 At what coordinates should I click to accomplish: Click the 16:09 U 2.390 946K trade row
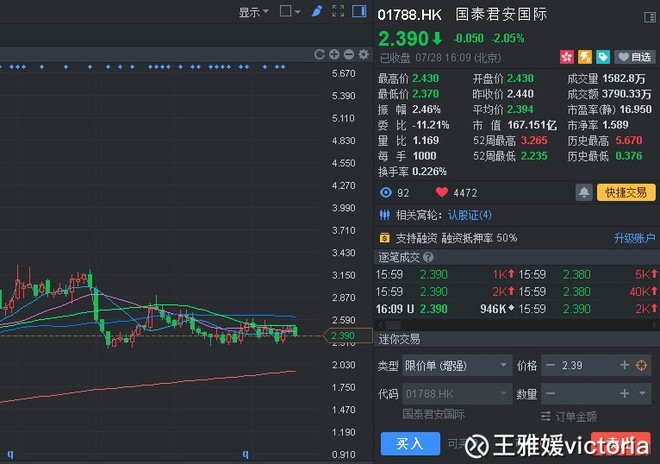click(445, 309)
